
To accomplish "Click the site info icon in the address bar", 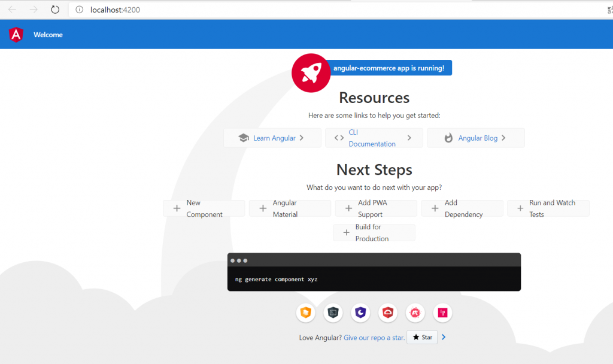I will coord(80,10).
